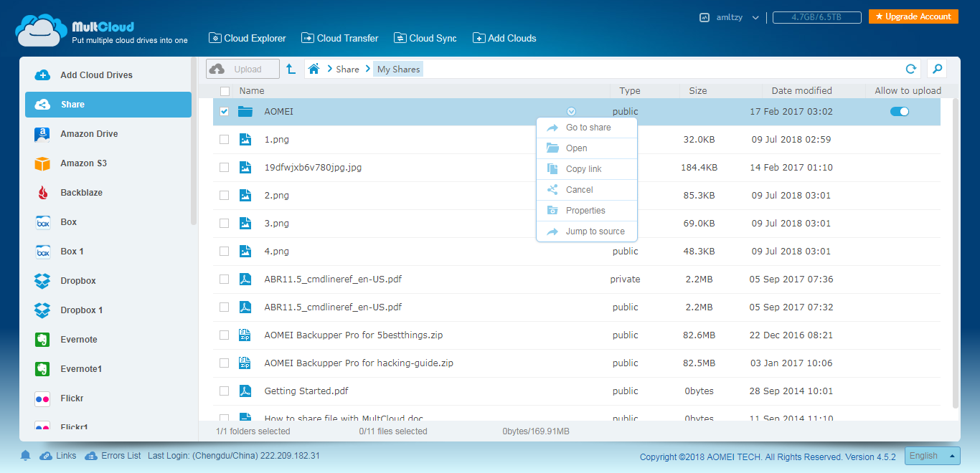Viewport: 980px width, 473px height.
Task: Open the English language dropdown
Action: (x=932, y=456)
